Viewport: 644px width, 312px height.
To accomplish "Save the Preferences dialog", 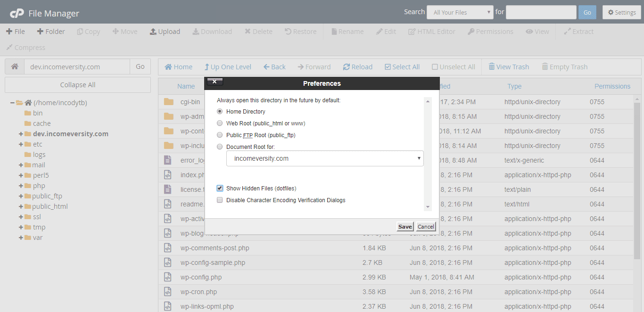I will [405, 227].
